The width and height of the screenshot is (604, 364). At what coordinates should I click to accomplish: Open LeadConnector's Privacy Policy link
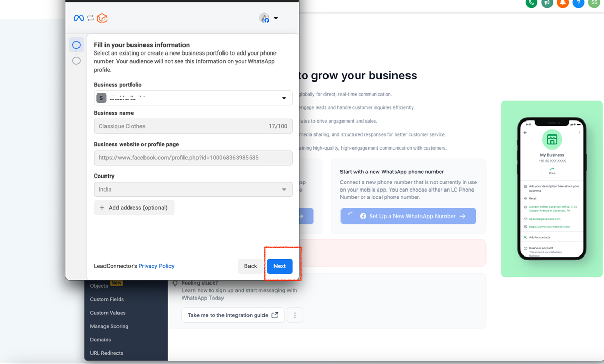click(156, 266)
